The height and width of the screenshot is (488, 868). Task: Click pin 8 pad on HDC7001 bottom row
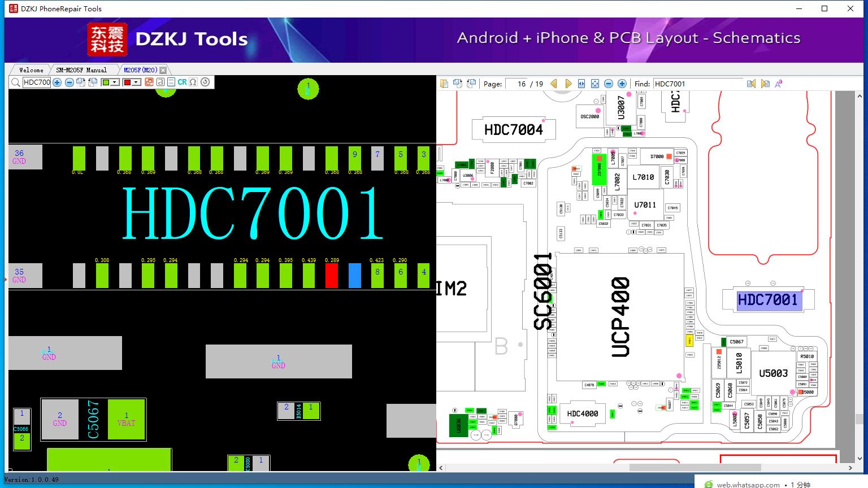point(377,275)
